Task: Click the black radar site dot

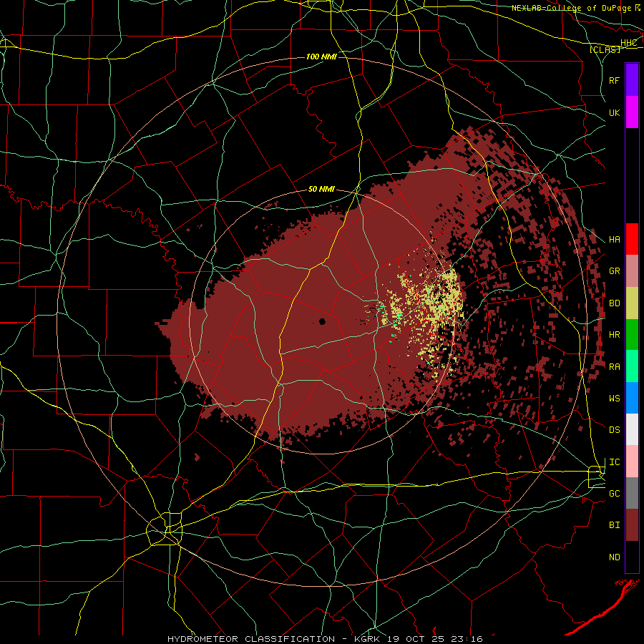Action: coord(322,321)
